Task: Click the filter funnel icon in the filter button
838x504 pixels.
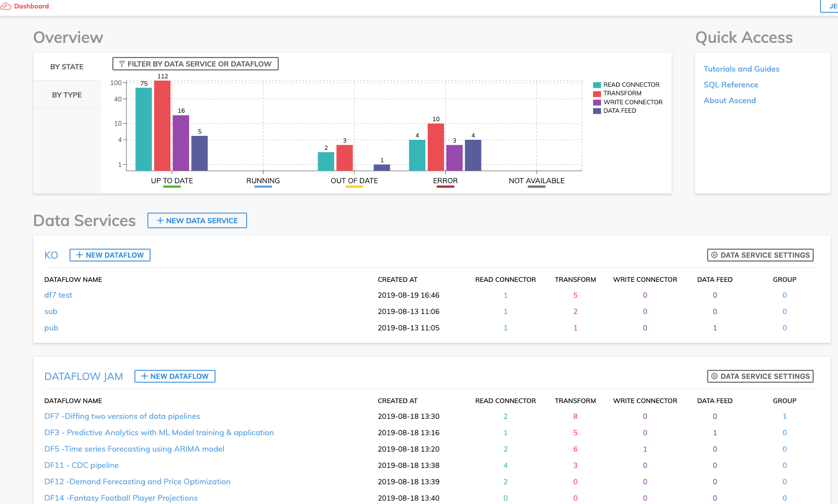Action: click(x=122, y=64)
